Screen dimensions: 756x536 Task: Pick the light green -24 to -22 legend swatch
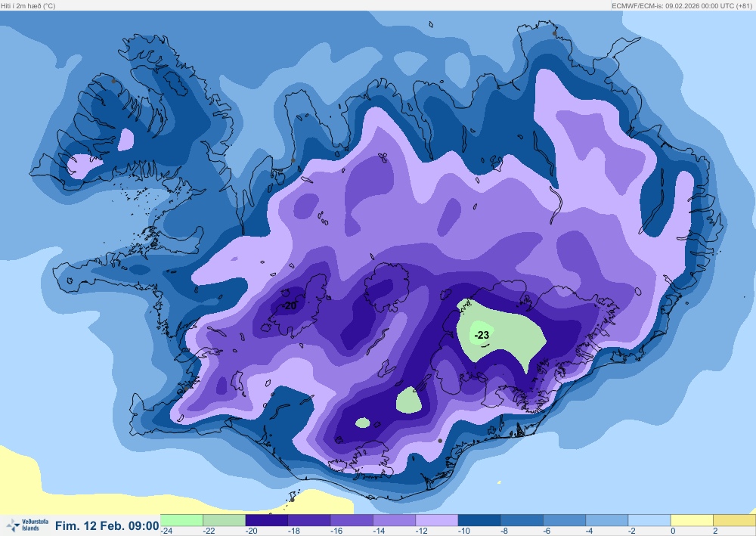181,520
